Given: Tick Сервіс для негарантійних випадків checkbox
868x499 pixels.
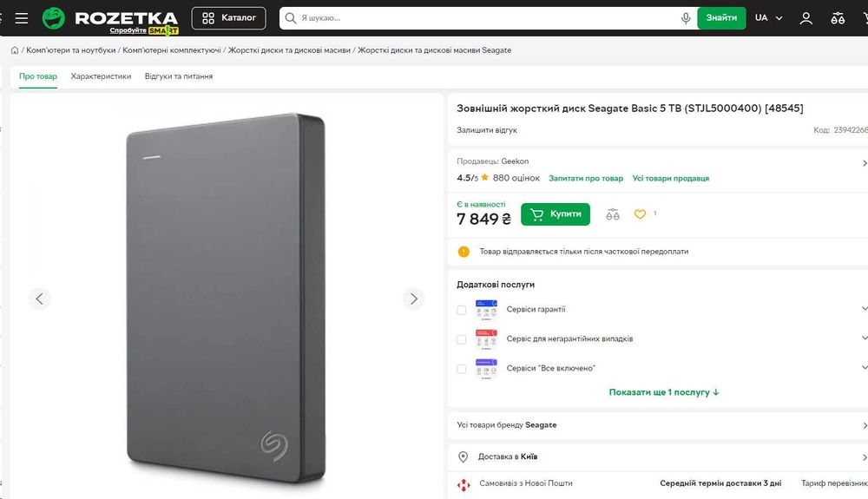Looking at the screenshot, I should click(461, 339).
